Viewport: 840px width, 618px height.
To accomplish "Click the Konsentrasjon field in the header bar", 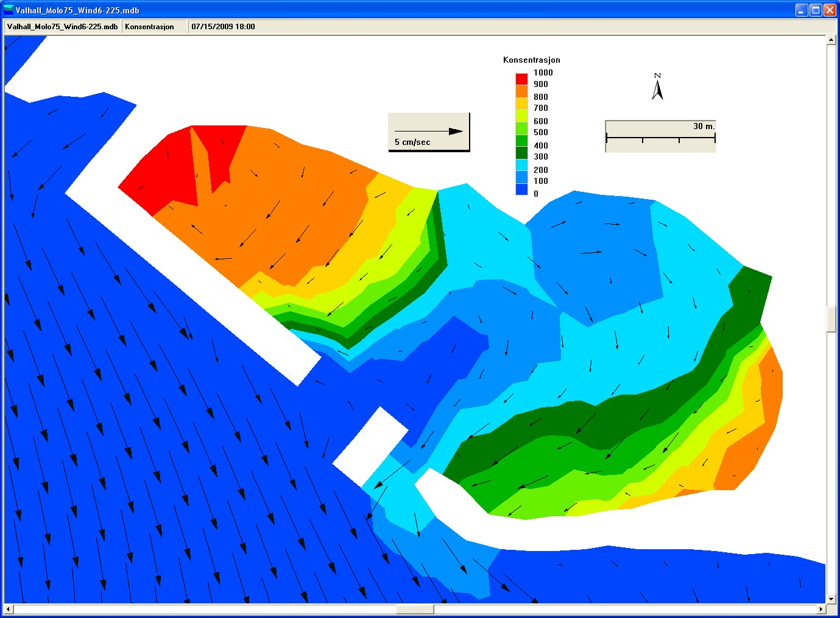I will pos(154,27).
